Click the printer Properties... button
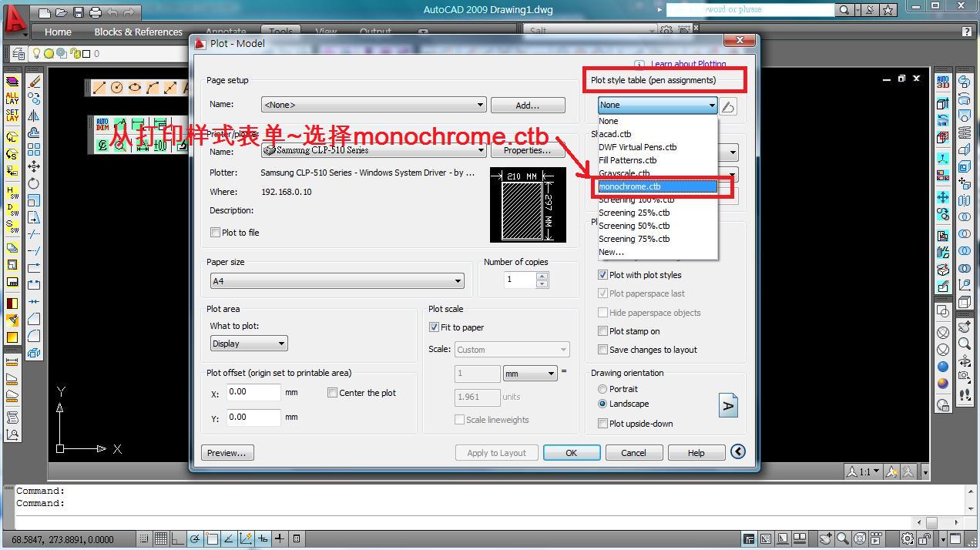The height and width of the screenshot is (550, 980). pyautogui.click(x=528, y=150)
